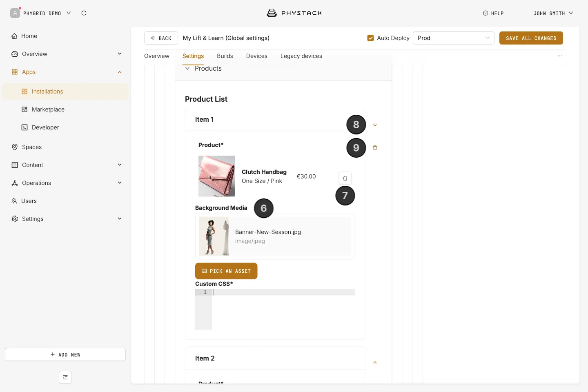
Task: Open the Prod environment dropdown
Action: point(454,38)
